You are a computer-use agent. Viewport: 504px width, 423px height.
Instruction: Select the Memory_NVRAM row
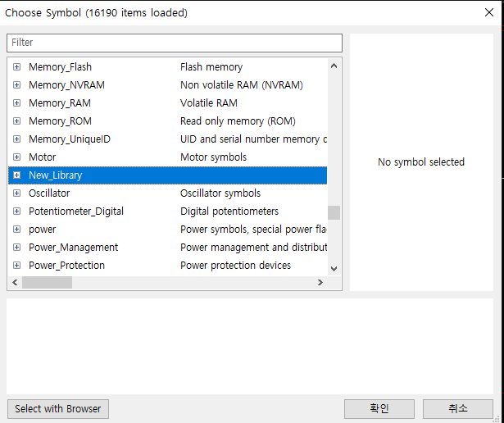[167, 85]
